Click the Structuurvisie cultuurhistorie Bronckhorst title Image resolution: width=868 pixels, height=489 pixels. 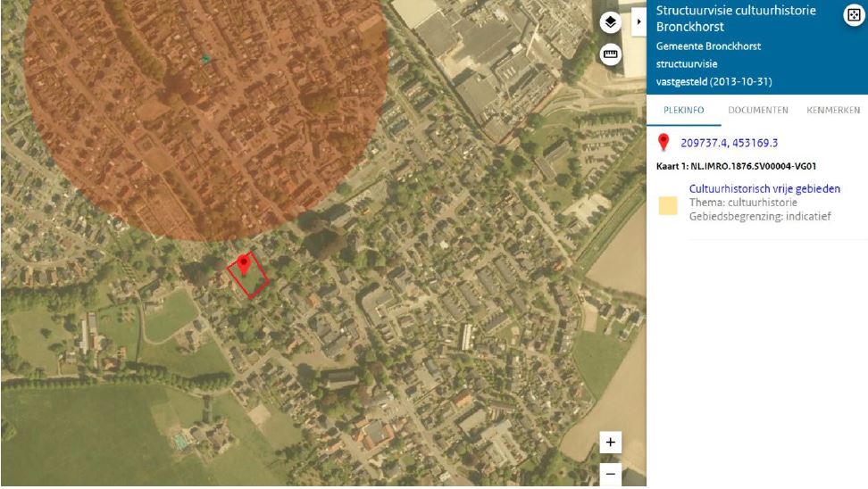point(736,18)
